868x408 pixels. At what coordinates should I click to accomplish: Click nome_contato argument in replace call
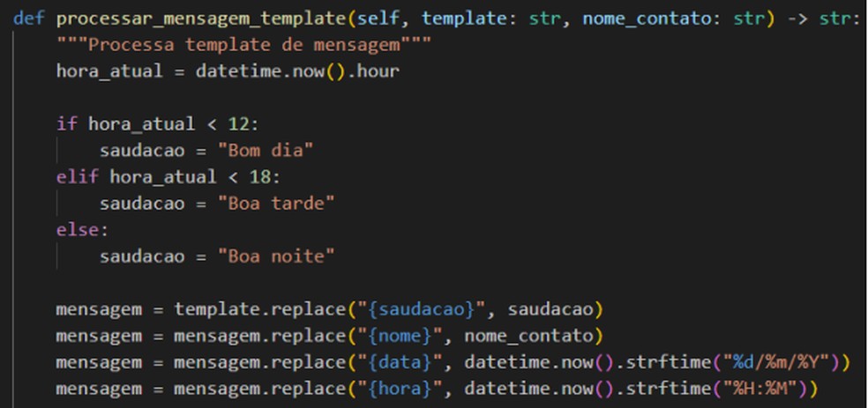528,336
